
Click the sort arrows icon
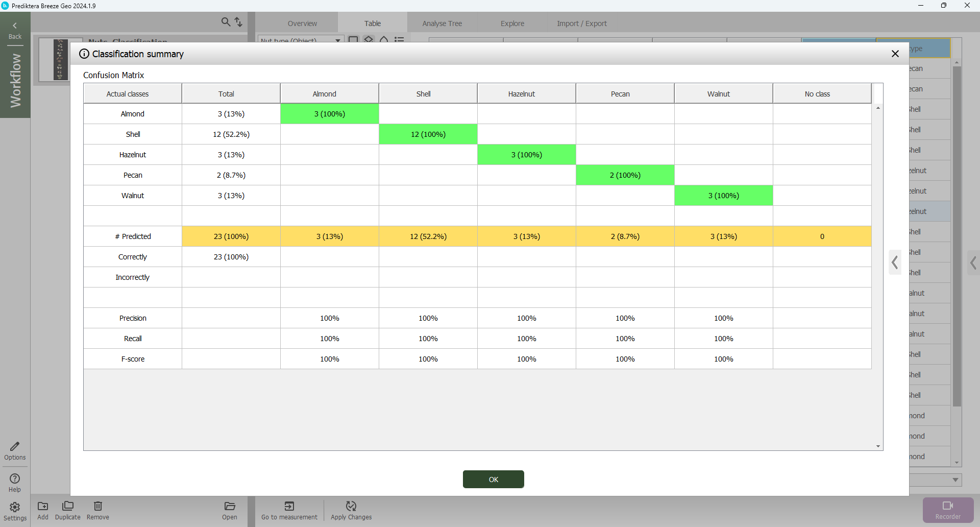click(238, 22)
